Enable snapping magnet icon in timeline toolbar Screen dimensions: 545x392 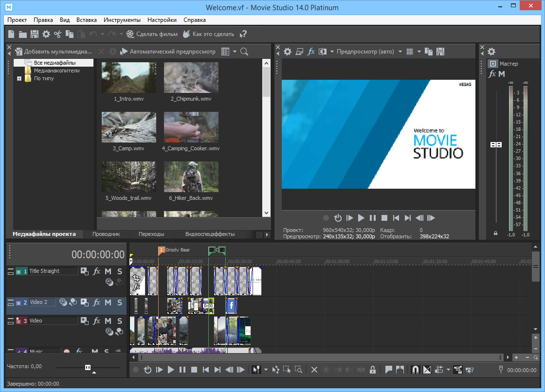(x=415, y=370)
